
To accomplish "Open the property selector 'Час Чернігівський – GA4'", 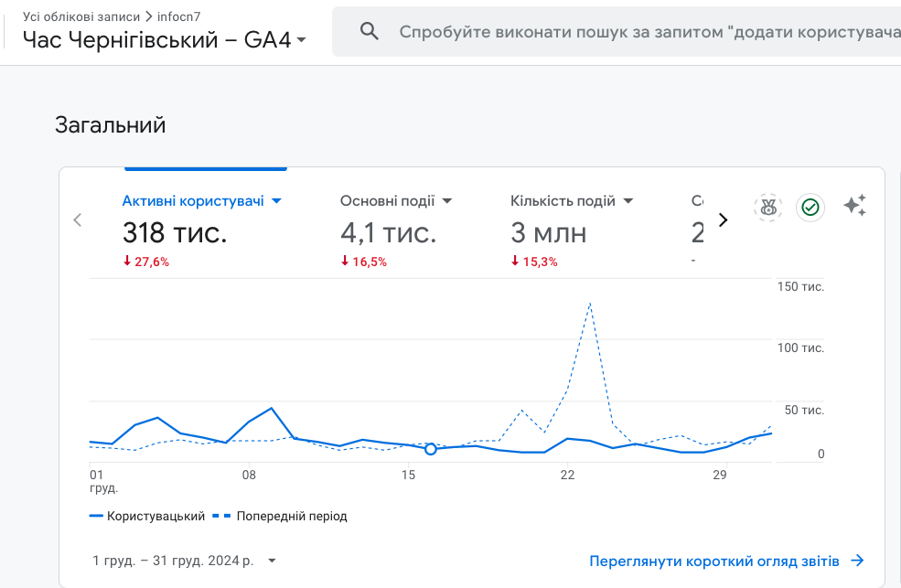I will pyautogui.click(x=165, y=40).
